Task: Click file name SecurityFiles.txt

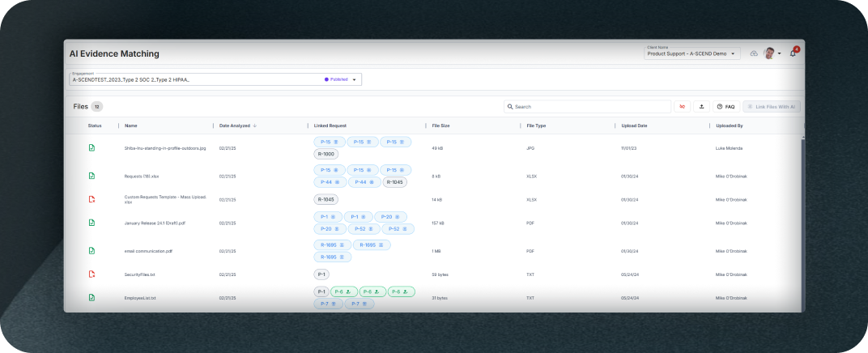Action: click(139, 274)
